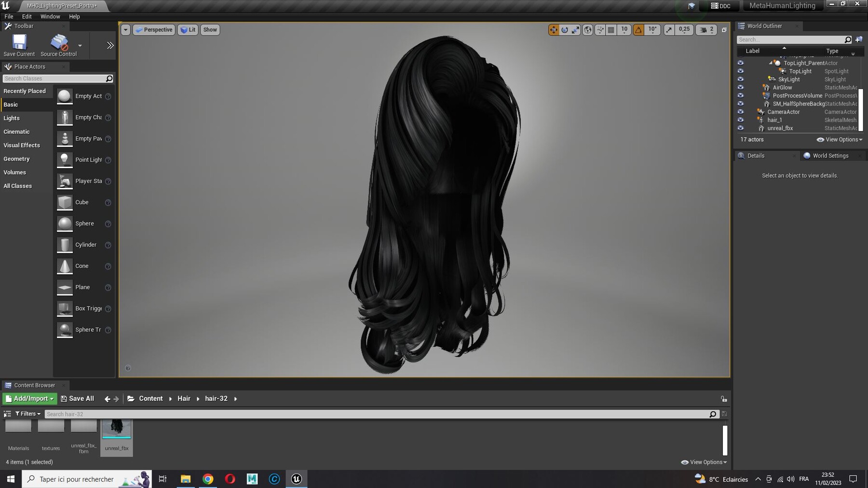Viewport: 868px width, 488px height.
Task: Select the Player Start actor icon
Action: pyautogui.click(x=65, y=181)
